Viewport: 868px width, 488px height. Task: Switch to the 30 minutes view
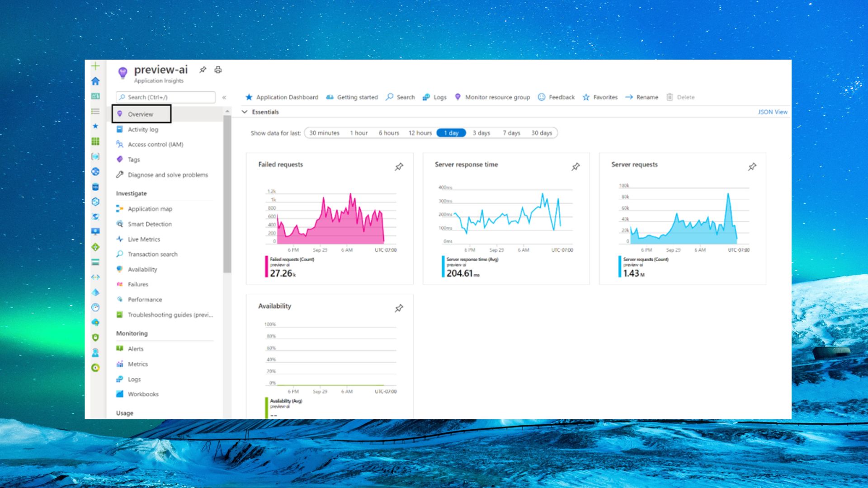(x=324, y=133)
